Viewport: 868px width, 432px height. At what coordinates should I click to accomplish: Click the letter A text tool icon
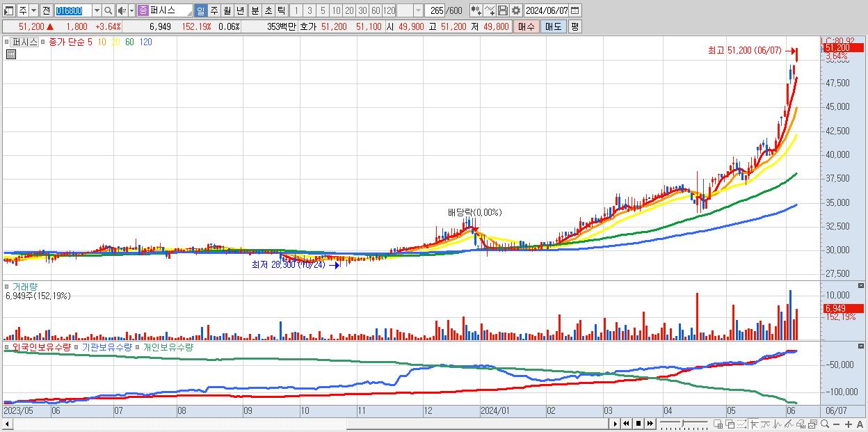(860, 424)
